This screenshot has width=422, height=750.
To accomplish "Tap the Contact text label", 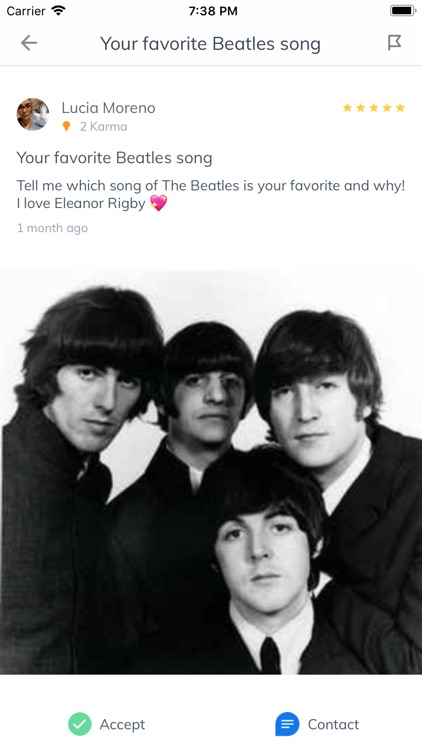I will pos(333,724).
